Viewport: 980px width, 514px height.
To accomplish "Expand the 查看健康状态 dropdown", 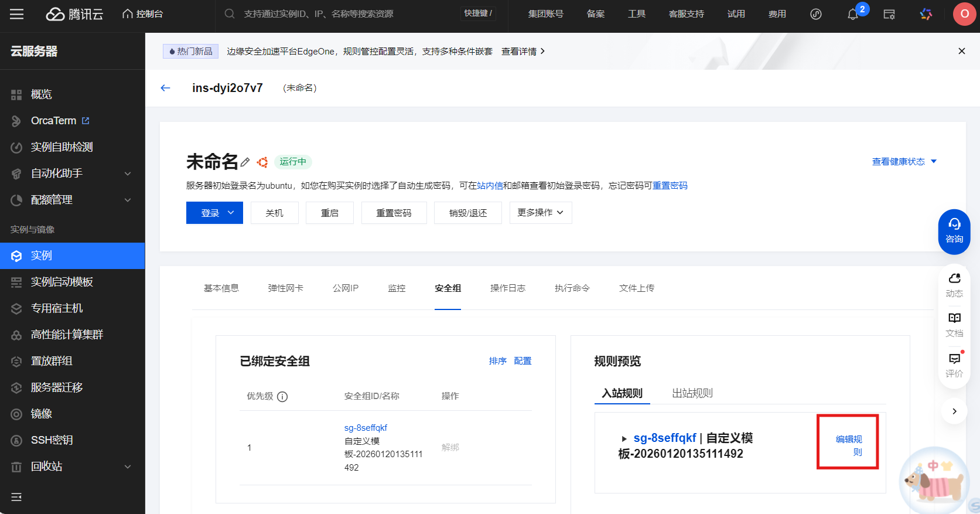I will pos(904,162).
